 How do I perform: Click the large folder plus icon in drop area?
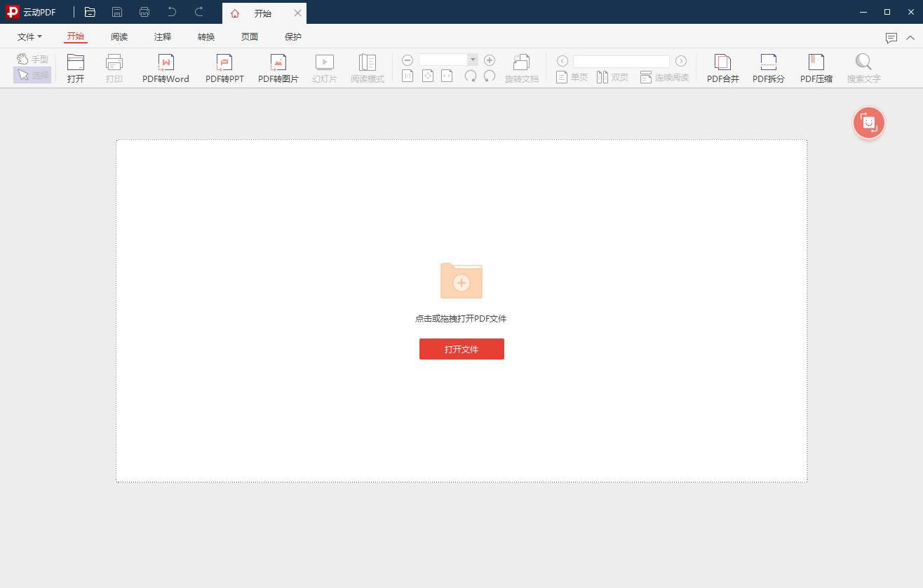click(x=461, y=280)
